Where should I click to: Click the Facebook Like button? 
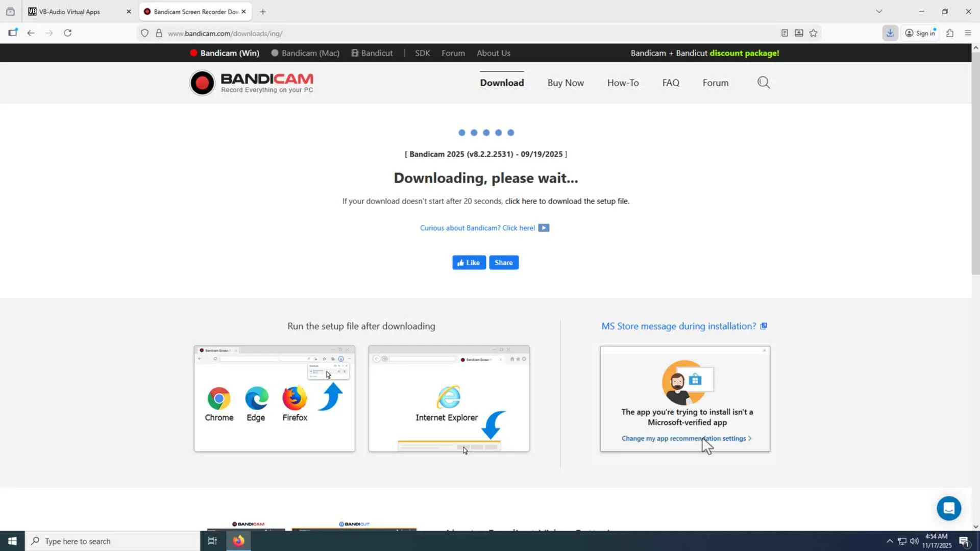(469, 263)
